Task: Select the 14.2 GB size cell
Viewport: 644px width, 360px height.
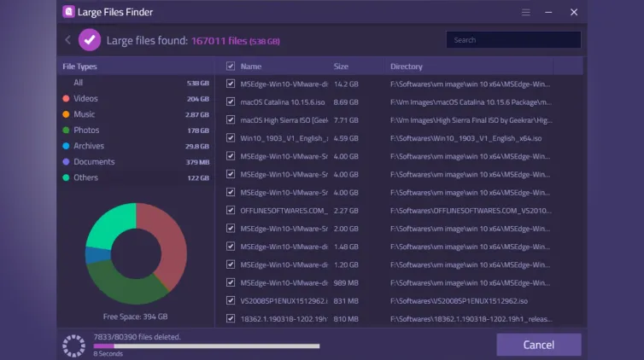Action: point(346,84)
